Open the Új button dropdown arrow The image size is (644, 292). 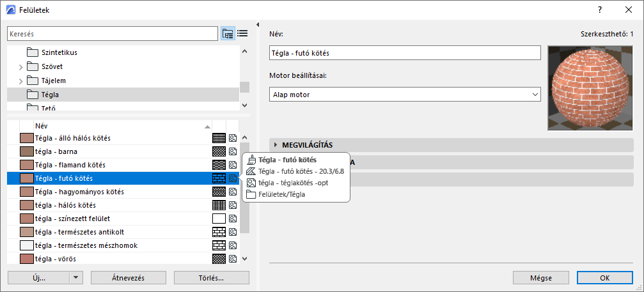pyautogui.click(x=77, y=278)
